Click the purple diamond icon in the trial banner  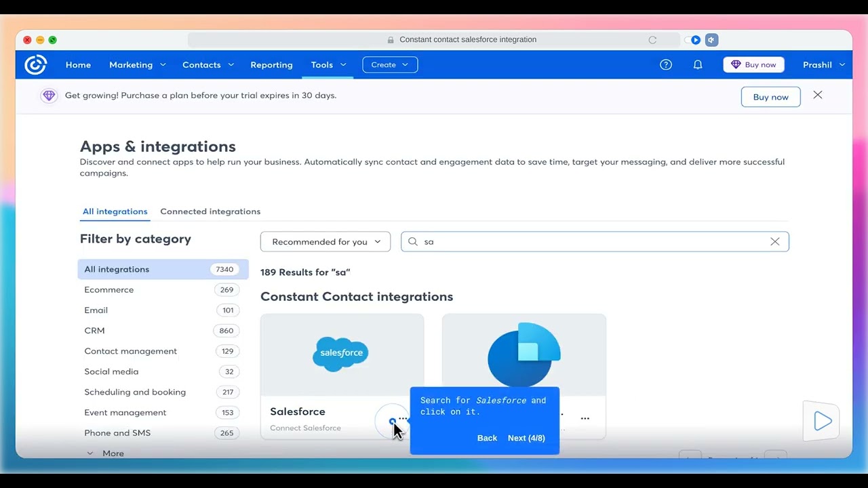pyautogui.click(x=49, y=96)
